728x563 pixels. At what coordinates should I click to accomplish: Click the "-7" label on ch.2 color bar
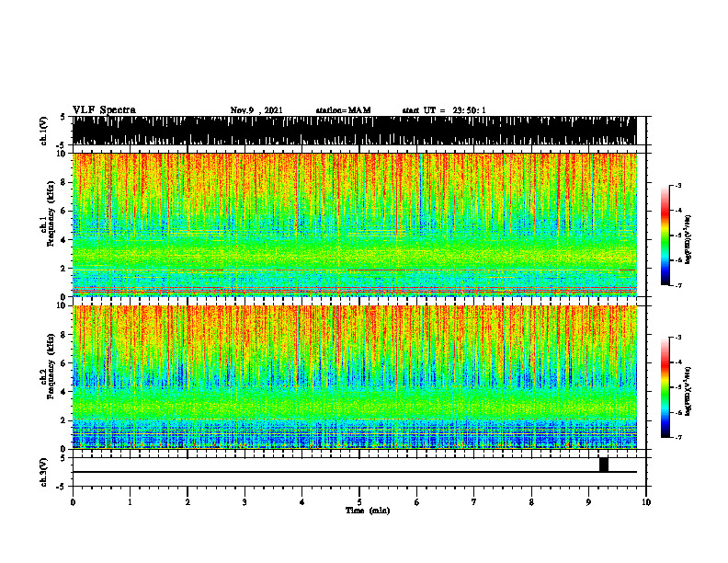coord(678,437)
